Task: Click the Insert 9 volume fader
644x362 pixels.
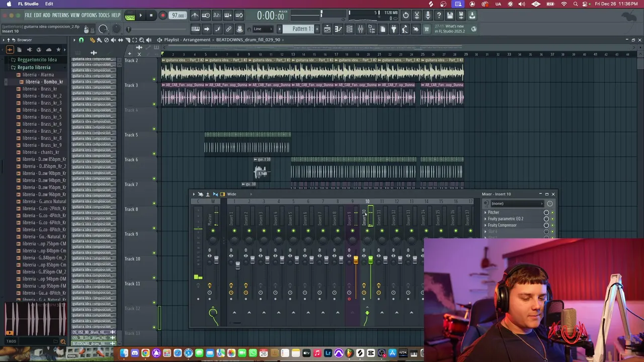Action: click(356, 260)
